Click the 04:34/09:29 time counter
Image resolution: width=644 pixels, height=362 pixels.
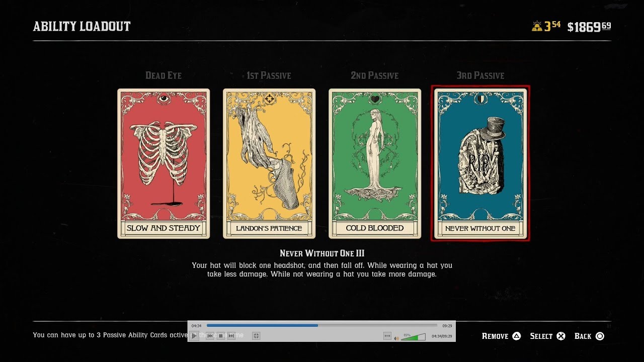click(442, 336)
